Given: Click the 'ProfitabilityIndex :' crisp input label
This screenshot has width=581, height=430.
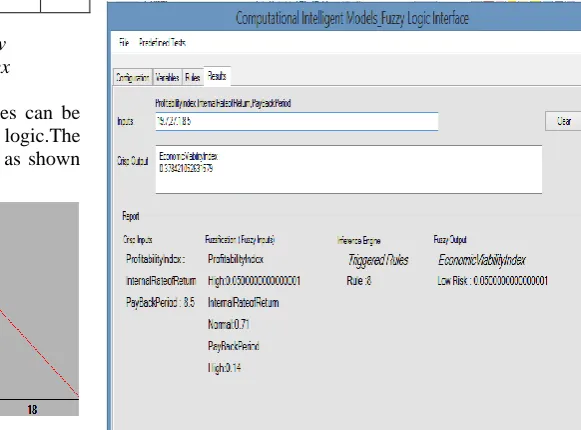Looking at the screenshot, I should click(155, 259).
